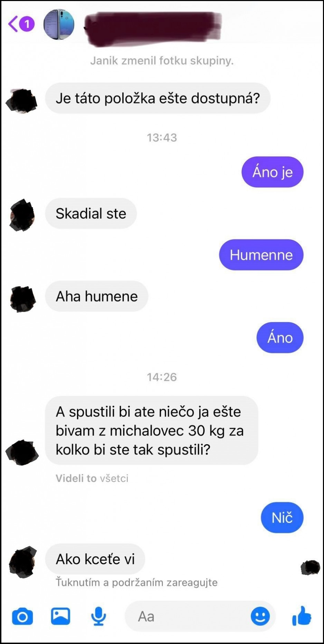Tap the microphone voice message icon
Viewport: 324px width, 644px height.
pyautogui.click(x=98, y=616)
